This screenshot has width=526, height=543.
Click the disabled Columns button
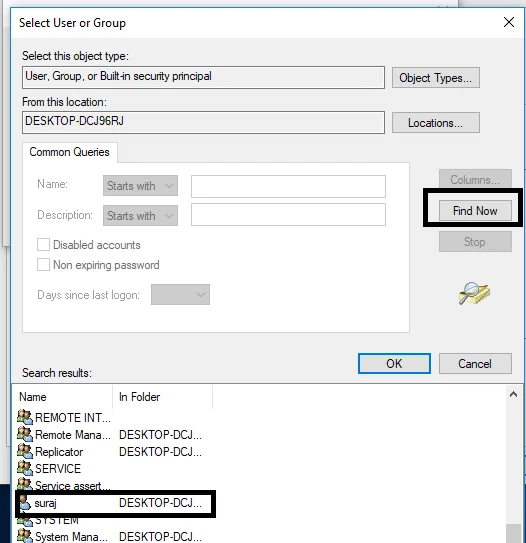(x=475, y=180)
